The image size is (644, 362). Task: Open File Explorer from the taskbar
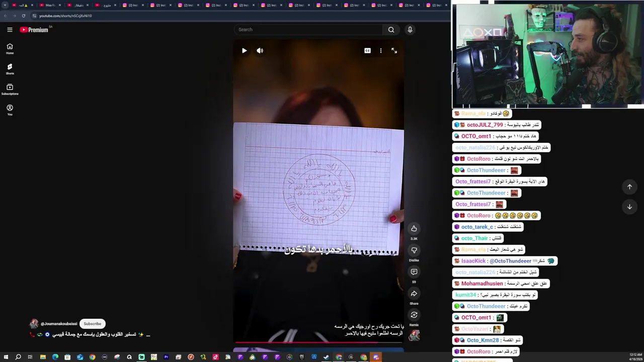point(43,357)
